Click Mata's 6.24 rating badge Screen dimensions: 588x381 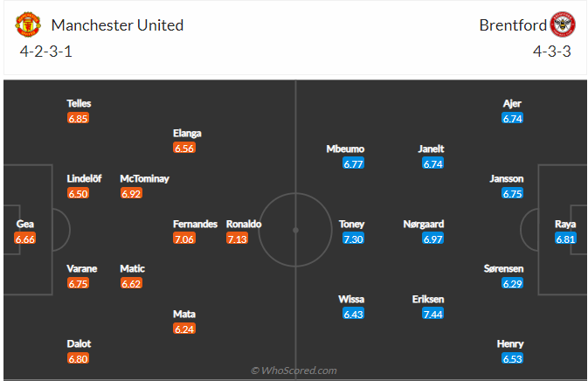[x=184, y=329]
